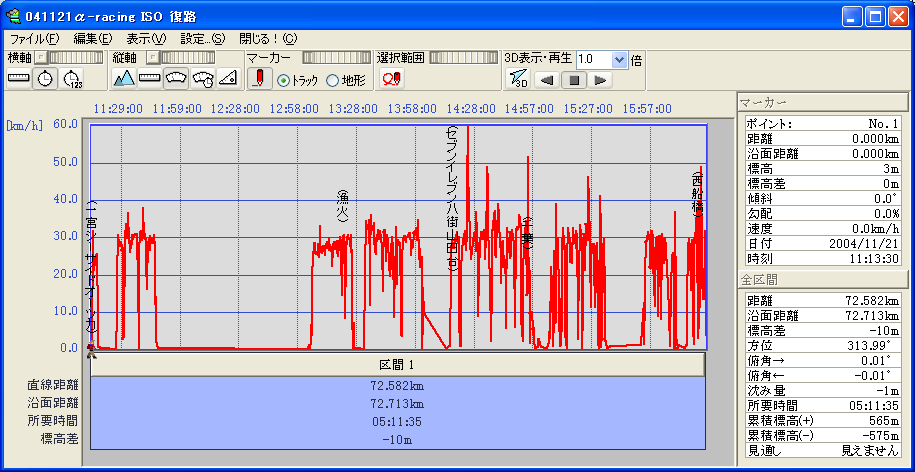Open the 3D display view icon
This screenshot has height=472, width=915.
pyautogui.click(x=517, y=79)
